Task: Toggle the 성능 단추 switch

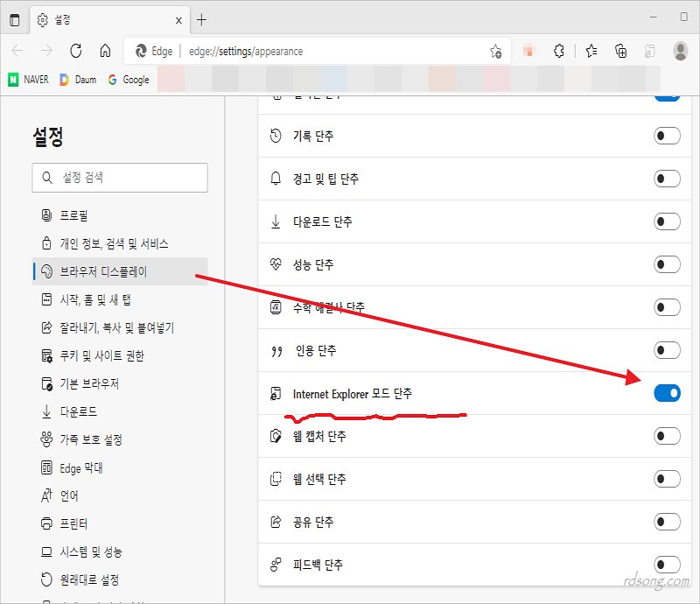Action: (x=667, y=264)
